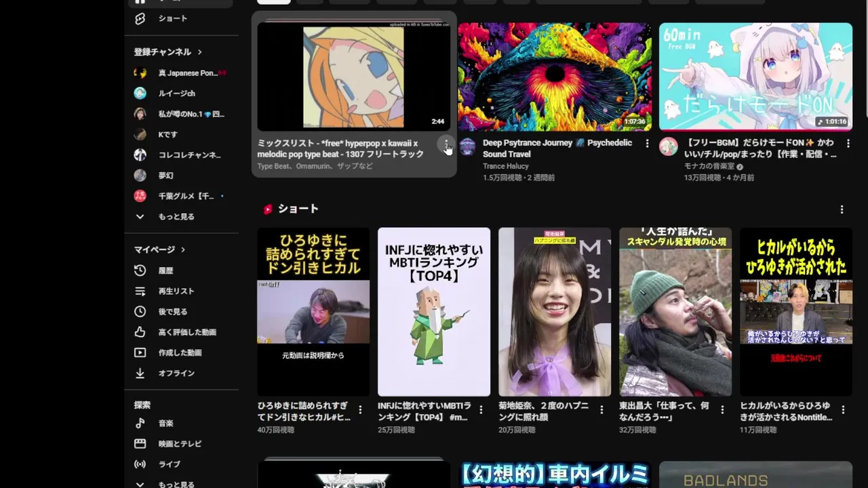Open options for ひろゆきに詰められすぎて short

360,409
